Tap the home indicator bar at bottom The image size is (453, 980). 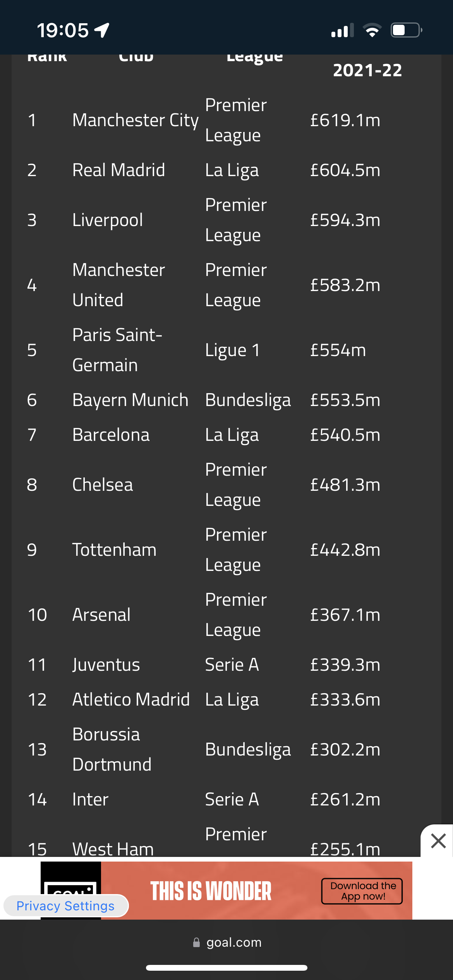(x=226, y=968)
